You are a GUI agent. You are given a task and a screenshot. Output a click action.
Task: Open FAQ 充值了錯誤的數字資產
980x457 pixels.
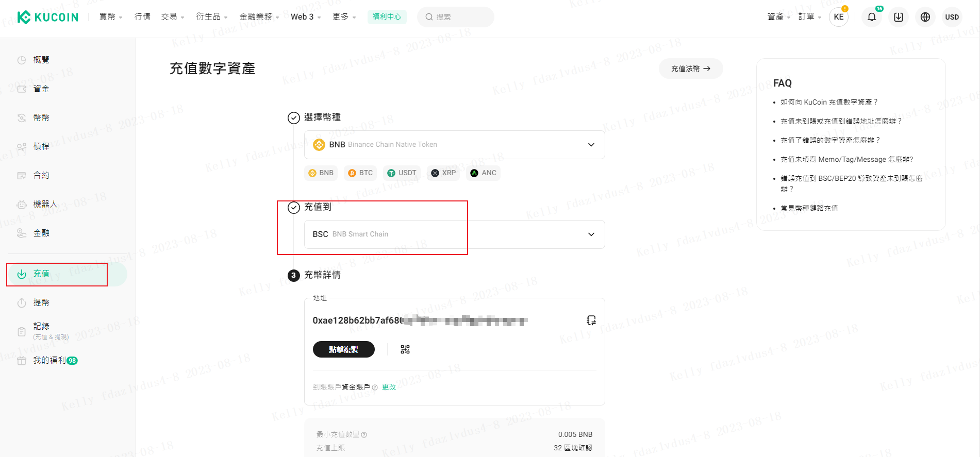[830, 140]
